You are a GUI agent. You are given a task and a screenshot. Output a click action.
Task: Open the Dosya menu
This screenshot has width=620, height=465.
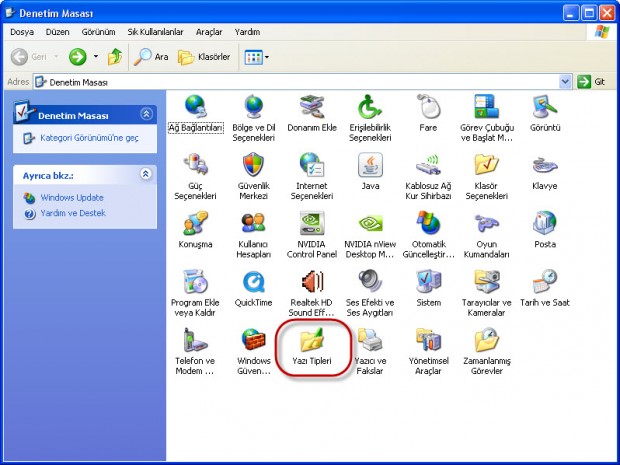tap(22, 32)
